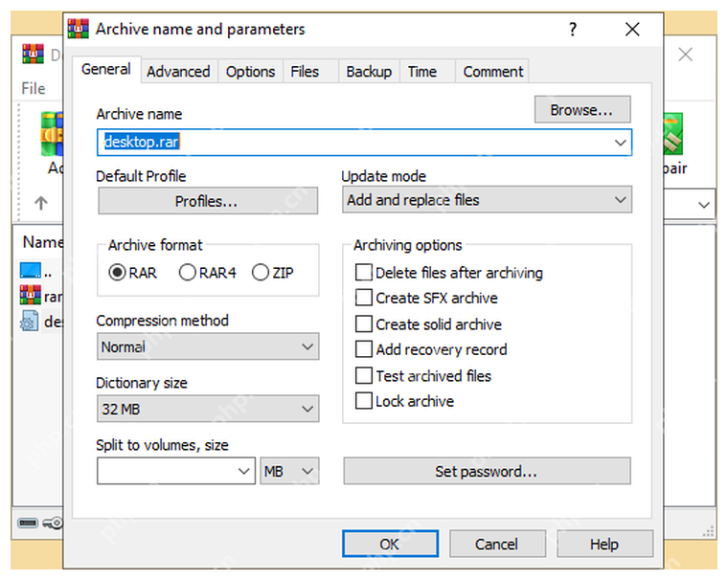Click the Name column header in background list

click(42, 242)
